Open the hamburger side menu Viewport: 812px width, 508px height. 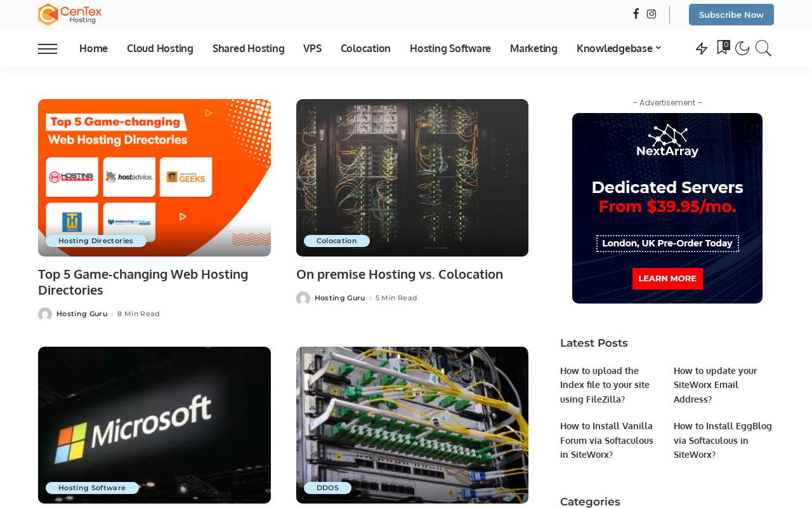pos(48,48)
